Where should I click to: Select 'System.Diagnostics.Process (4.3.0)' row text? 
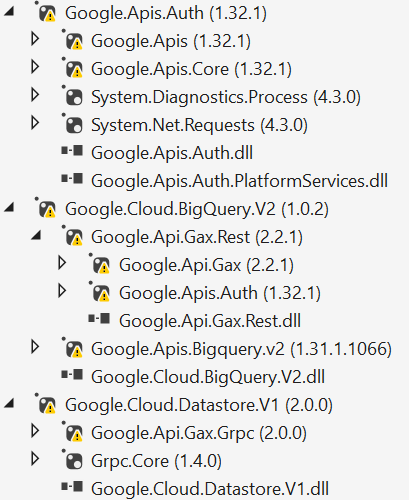click(226, 98)
